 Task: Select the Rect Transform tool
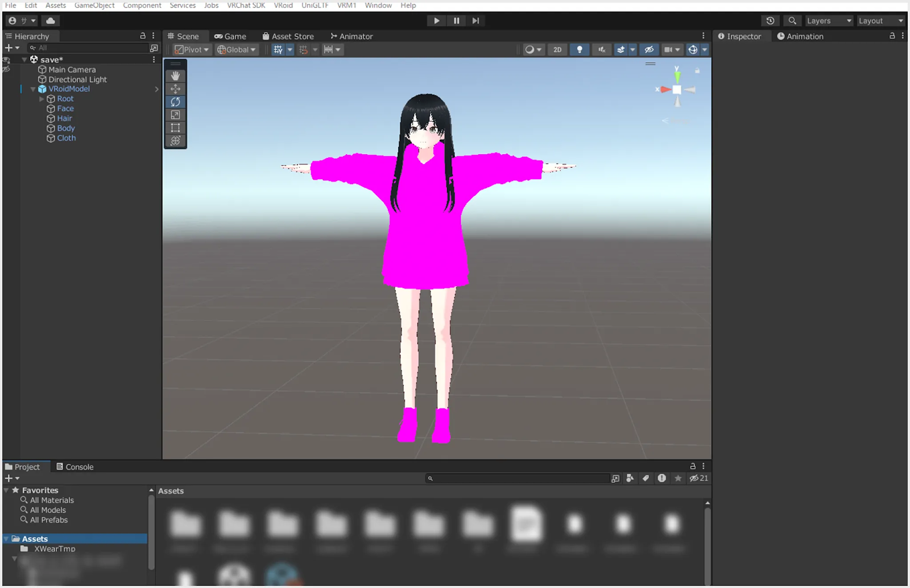pyautogui.click(x=175, y=127)
